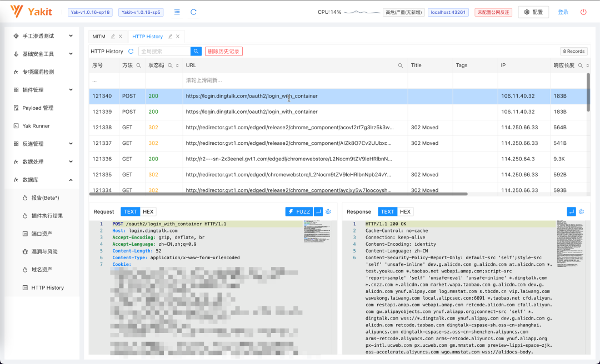Filter the 响应长度 column with search icon

click(x=580, y=65)
